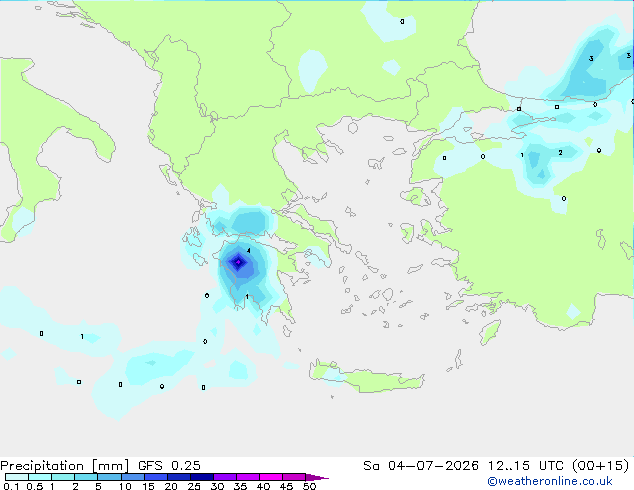
Task: Click the legend label "30"
Action: click(x=217, y=486)
